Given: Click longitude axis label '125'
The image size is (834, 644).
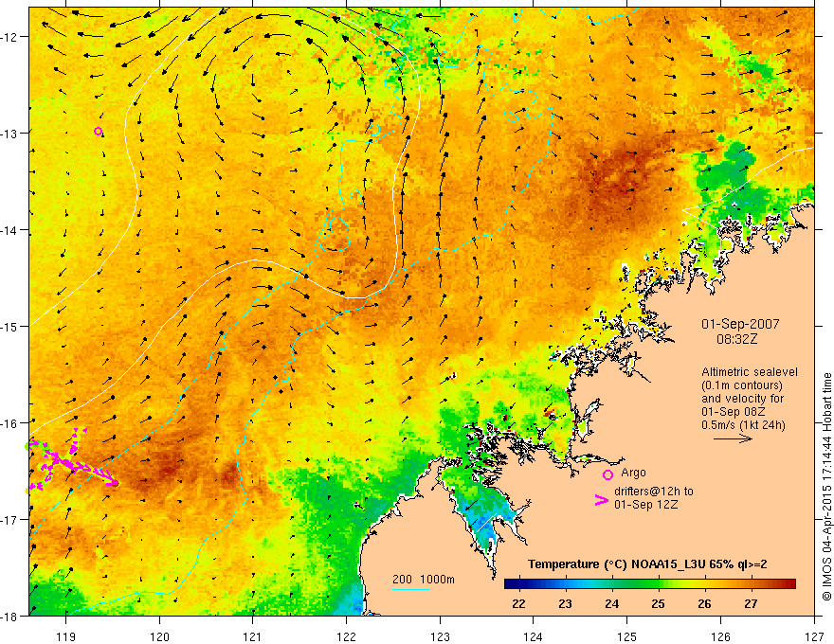Looking at the screenshot, I should pyautogui.click(x=627, y=636).
